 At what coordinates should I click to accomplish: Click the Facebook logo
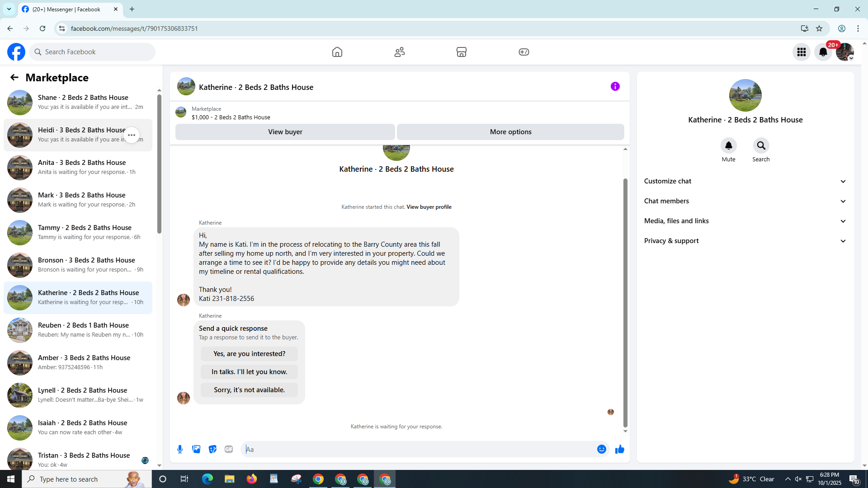point(16,52)
